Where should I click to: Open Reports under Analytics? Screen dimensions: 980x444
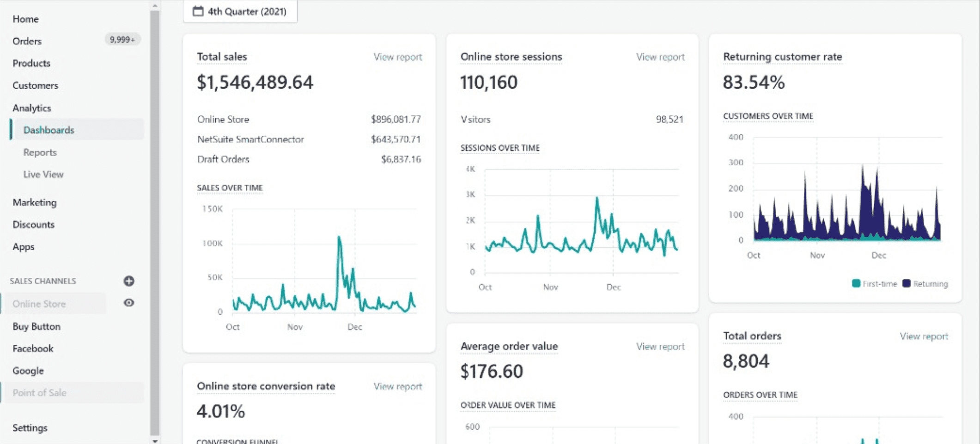[40, 152]
